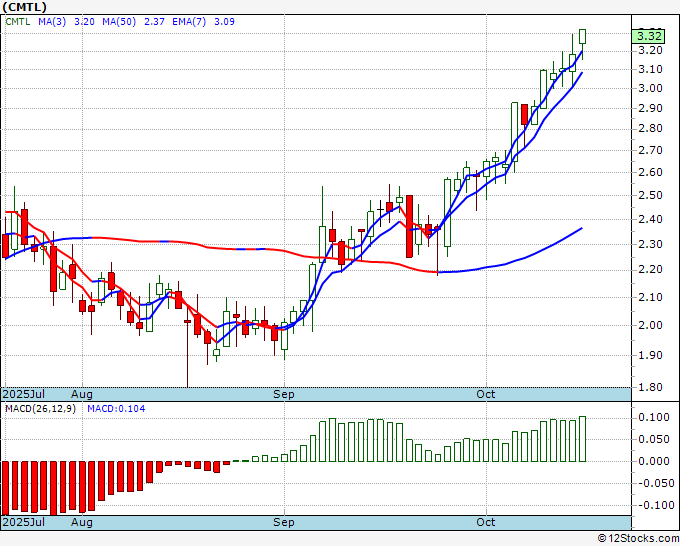This screenshot has height=546, width=680.
Task: Click the tall red candlestick in mid-September
Action: point(409,226)
